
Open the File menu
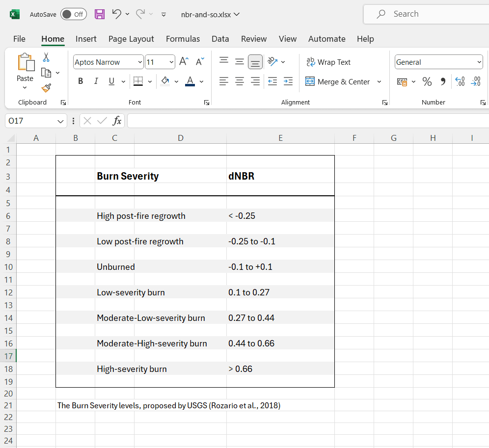click(19, 39)
